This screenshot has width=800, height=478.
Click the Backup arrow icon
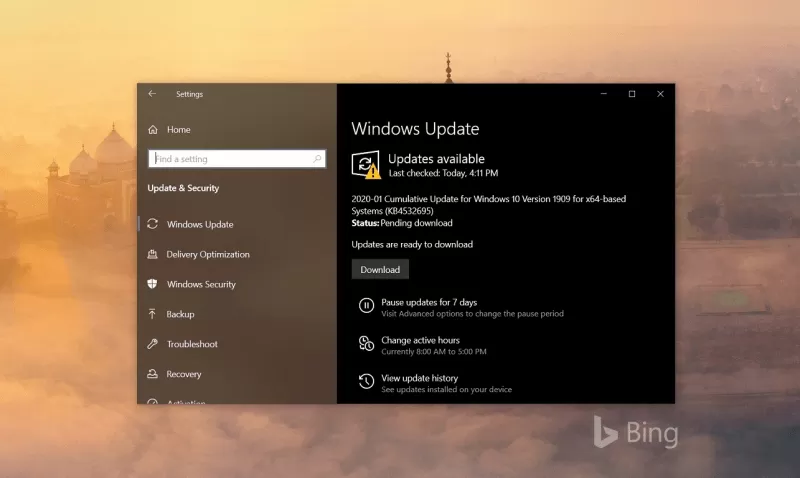pyautogui.click(x=153, y=314)
